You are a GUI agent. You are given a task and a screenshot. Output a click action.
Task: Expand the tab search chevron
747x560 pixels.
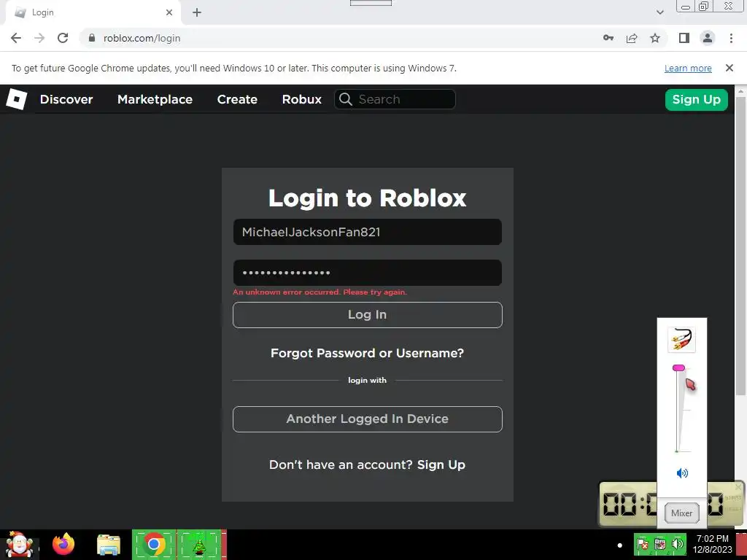tap(659, 12)
